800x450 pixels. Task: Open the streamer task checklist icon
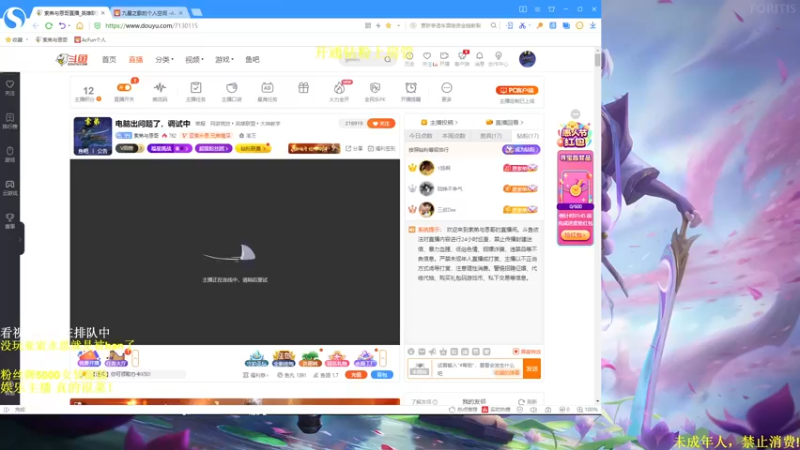[x=196, y=88]
